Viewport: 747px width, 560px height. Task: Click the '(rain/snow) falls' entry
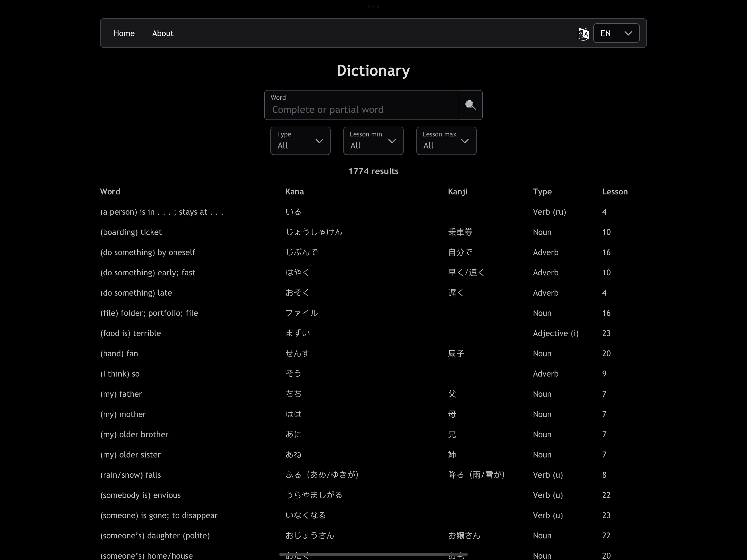tap(130, 475)
